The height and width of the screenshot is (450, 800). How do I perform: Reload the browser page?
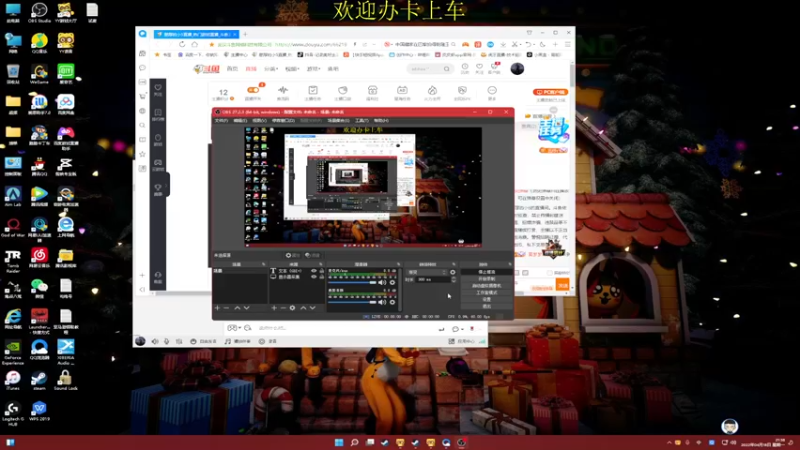pyautogui.click(x=182, y=44)
